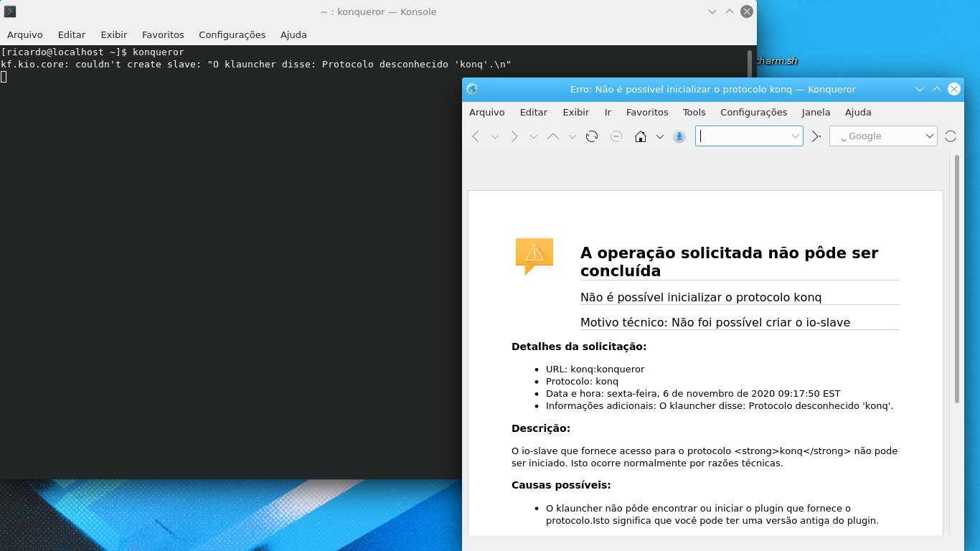Minimize the Konqueror window
The width and height of the screenshot is (980, 551).
(920, 89)
